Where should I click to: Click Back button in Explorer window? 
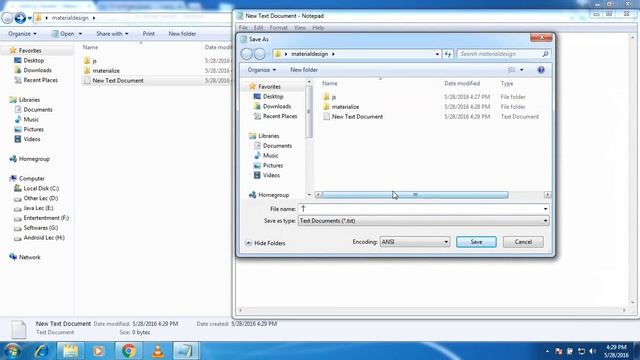coord(7,18)
